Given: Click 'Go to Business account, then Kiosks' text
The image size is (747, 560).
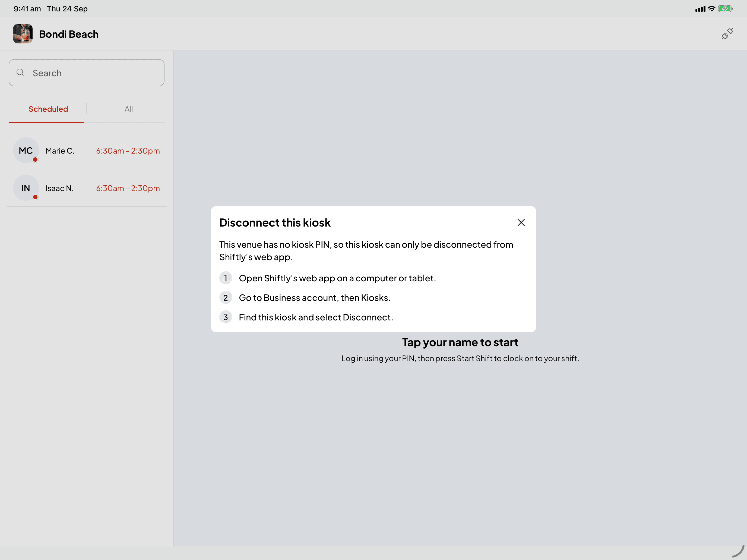Looking at the screenshot, I should [x=315, y=298].
